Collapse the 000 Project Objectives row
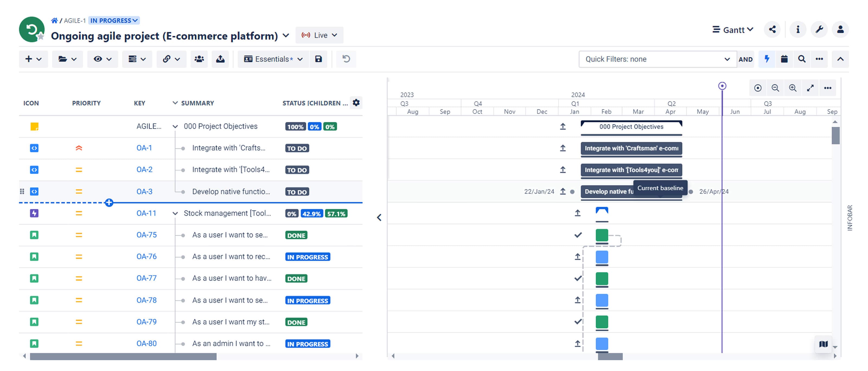The width and height of the screenshot is (868, 371). click(x=175, y=127)
